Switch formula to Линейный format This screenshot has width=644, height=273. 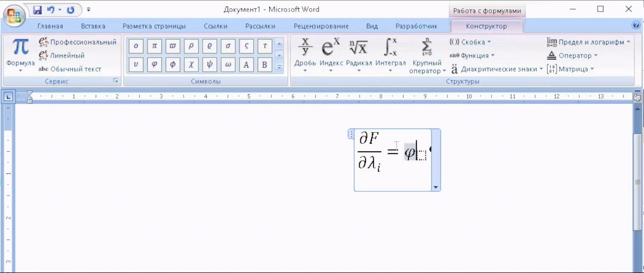(62, 56)
